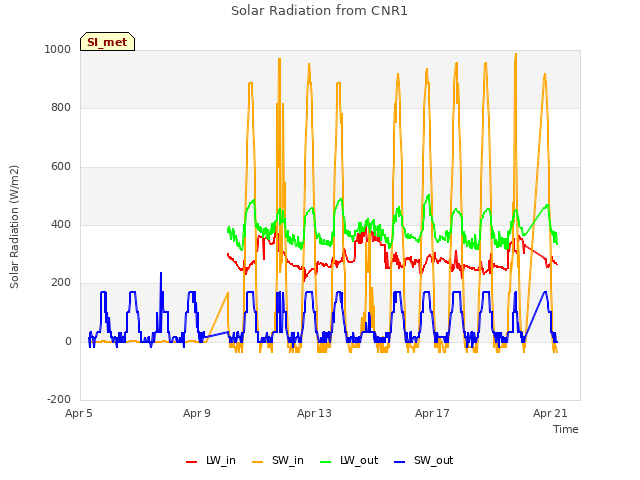Screen dimensions: 640x480
Task: Click the 400 y-axis tick label
Action: (x=61, y=224)
